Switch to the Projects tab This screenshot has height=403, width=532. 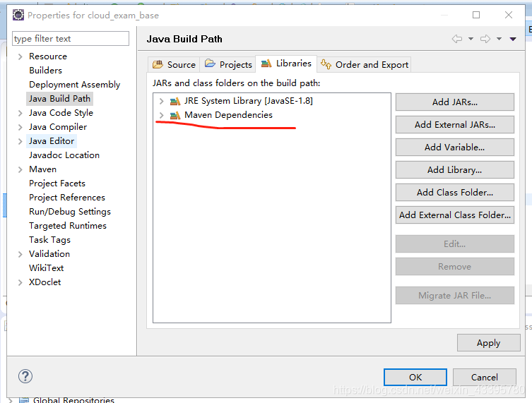228,64
